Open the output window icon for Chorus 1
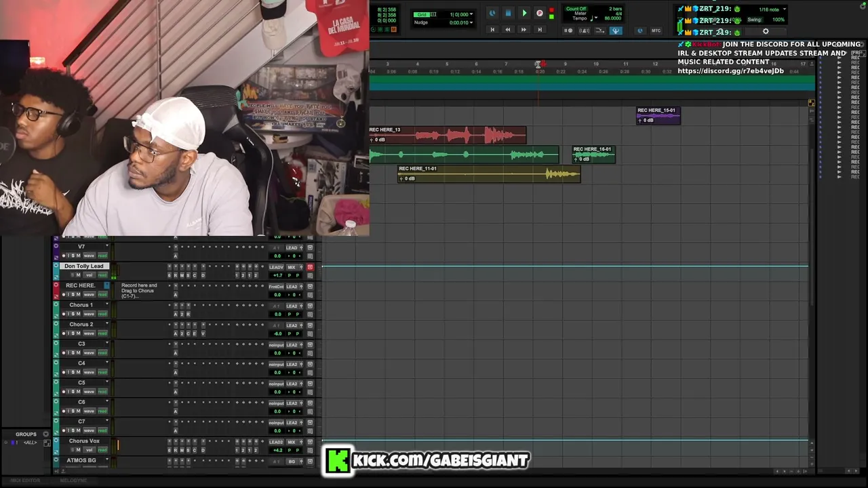 coord(310,306)
